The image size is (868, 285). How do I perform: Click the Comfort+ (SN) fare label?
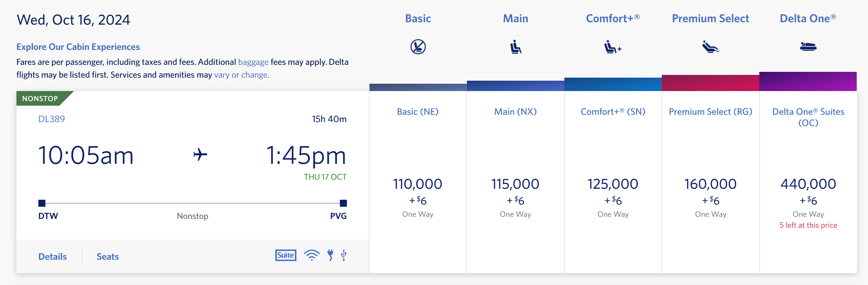(x=612, y=111)
